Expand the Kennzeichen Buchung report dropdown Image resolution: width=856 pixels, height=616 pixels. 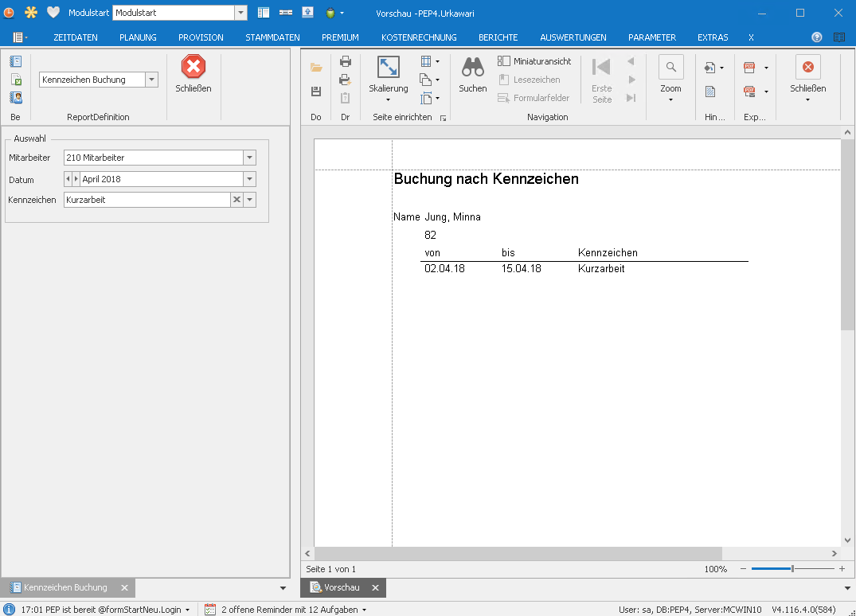coord(152,80)
